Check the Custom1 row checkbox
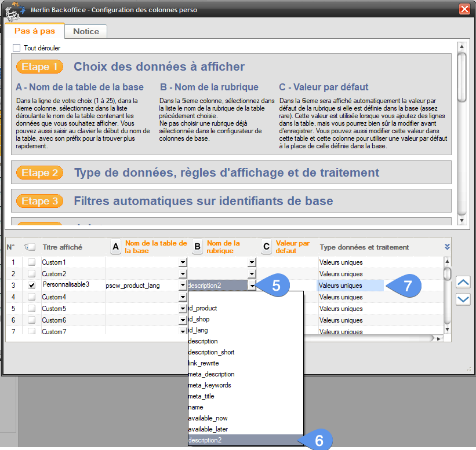 pyautogui.click(x=31, y=262)
